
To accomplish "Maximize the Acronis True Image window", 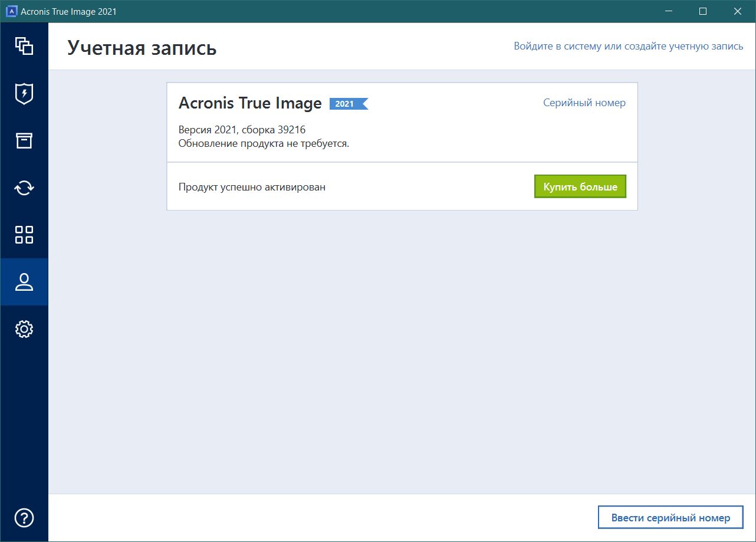I will pyautogui.click(x=703, y=12).
